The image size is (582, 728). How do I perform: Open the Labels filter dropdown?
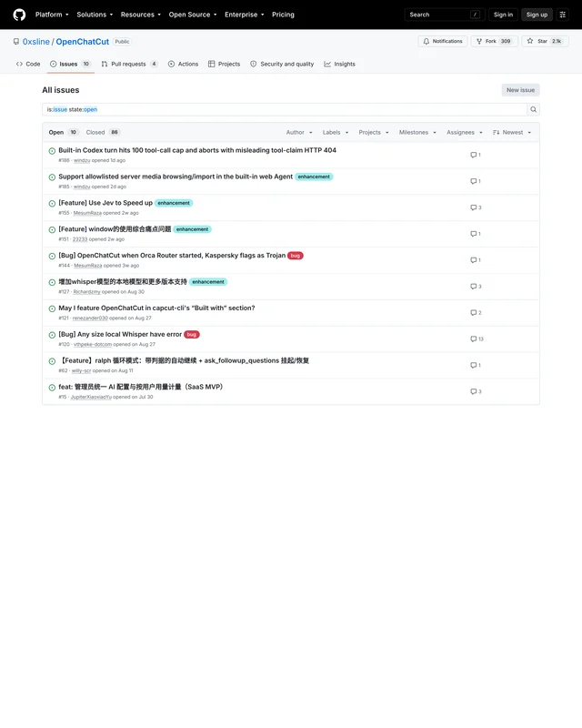pyautogui.click(x=335, y=133)
